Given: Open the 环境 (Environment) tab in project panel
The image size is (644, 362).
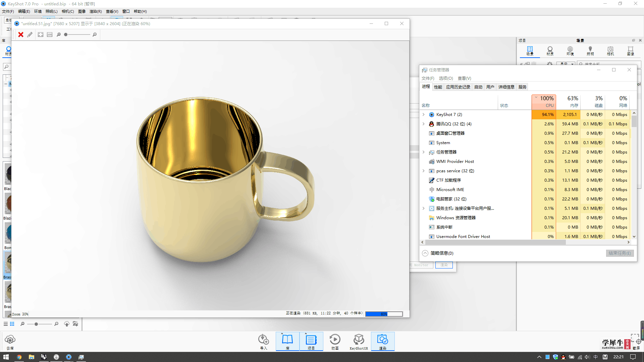Looking at the screenshot, I should coord(570,51).
